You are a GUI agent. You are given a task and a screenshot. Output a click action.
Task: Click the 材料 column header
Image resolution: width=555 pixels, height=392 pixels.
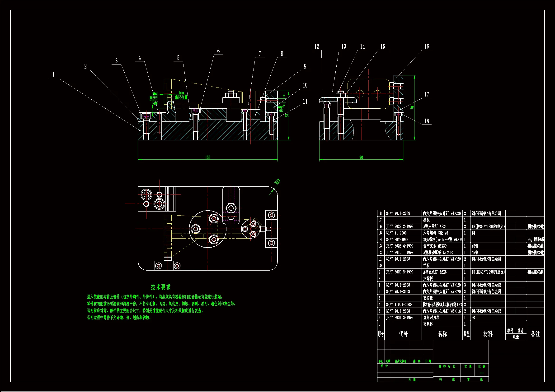tap(488, 334)
